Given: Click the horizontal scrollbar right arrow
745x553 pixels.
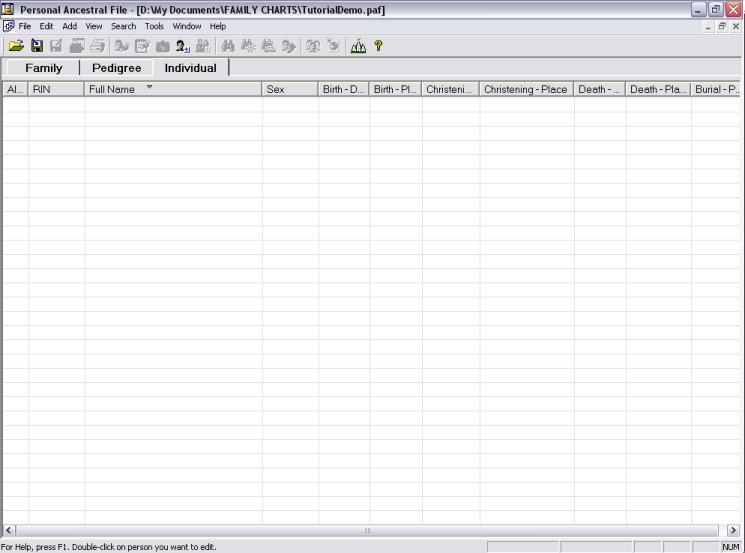Looking at the screenshot, I should tap(733, 530).
